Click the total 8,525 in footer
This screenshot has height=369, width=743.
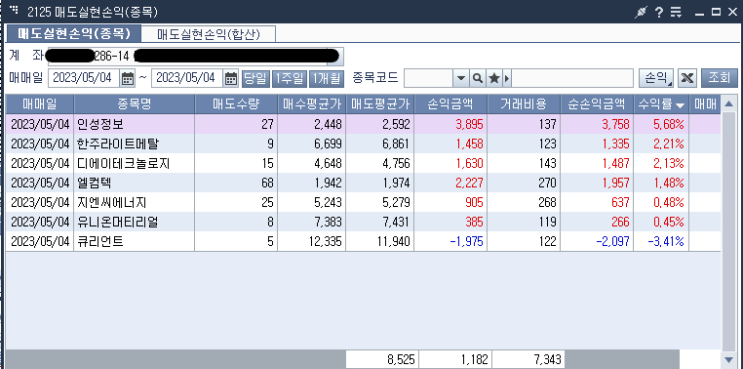tap(382, 360)
